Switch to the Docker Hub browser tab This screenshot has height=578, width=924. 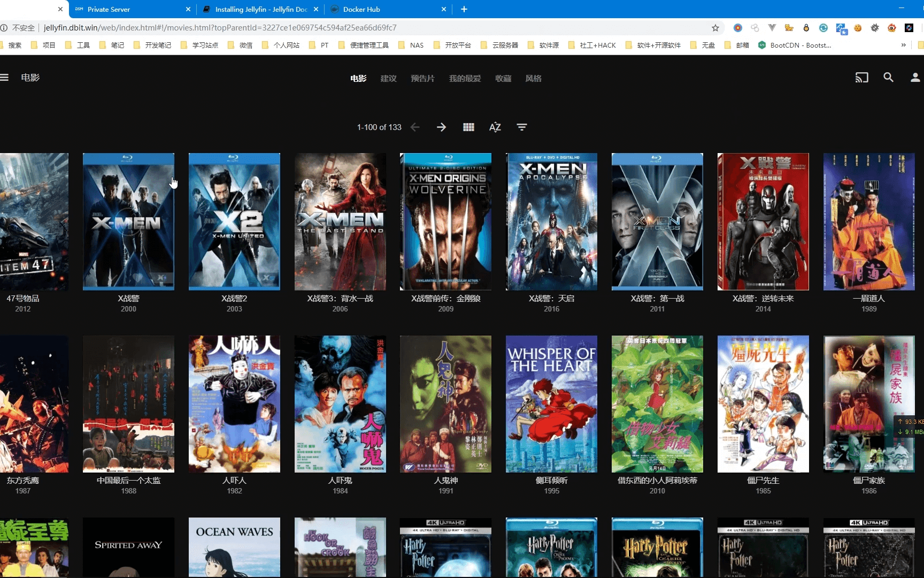click(x=388, y=9)
